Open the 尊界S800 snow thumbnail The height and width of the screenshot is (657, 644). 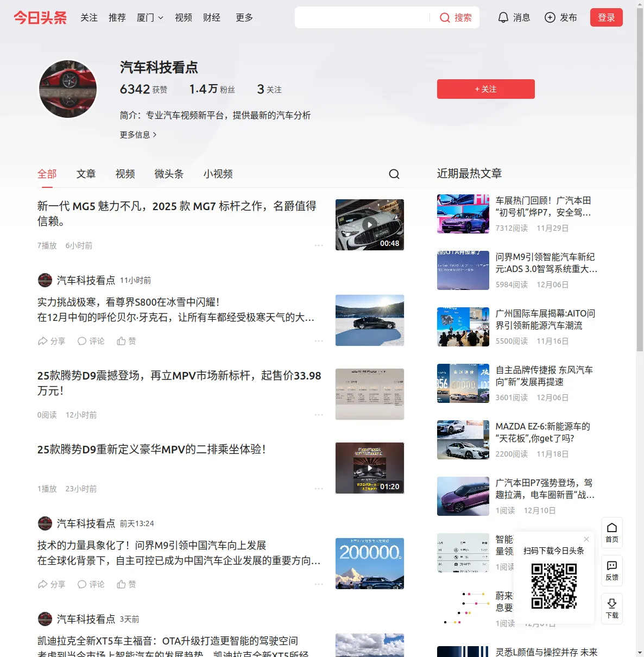coord(370,320)
